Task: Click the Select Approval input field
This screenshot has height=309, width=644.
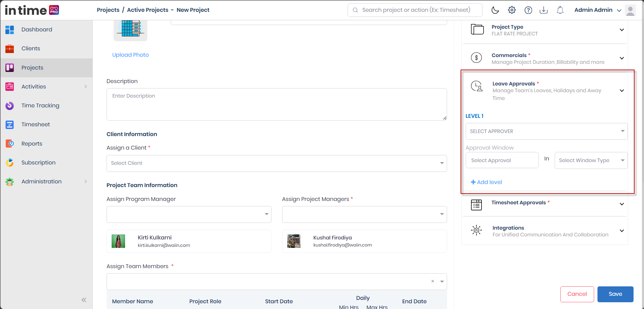Action: coord(502,160)
